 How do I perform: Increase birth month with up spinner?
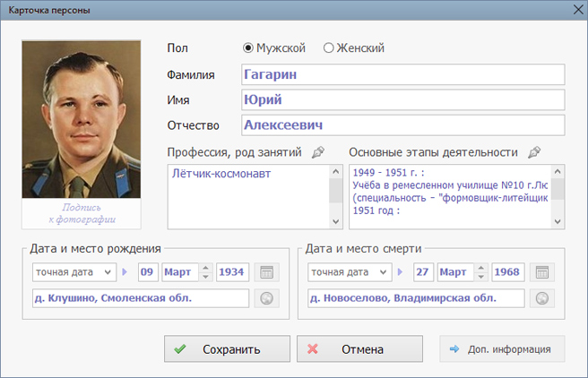coord(205,268)
